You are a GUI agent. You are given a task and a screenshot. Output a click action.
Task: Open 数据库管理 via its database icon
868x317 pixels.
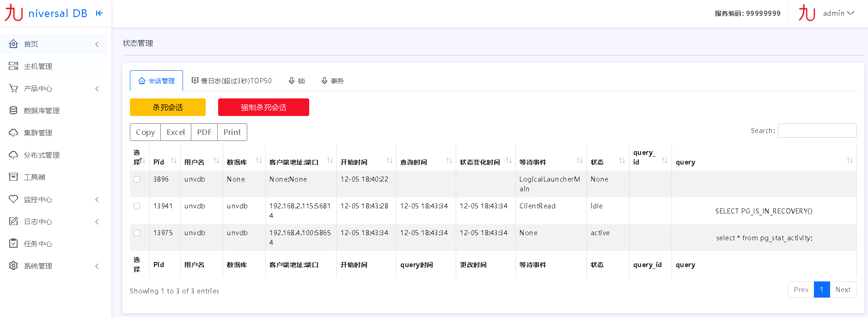[x=13, y=110]
